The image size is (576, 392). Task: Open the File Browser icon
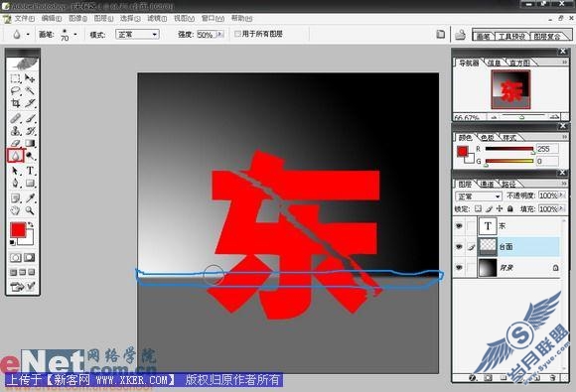click(x=460, y=35)
